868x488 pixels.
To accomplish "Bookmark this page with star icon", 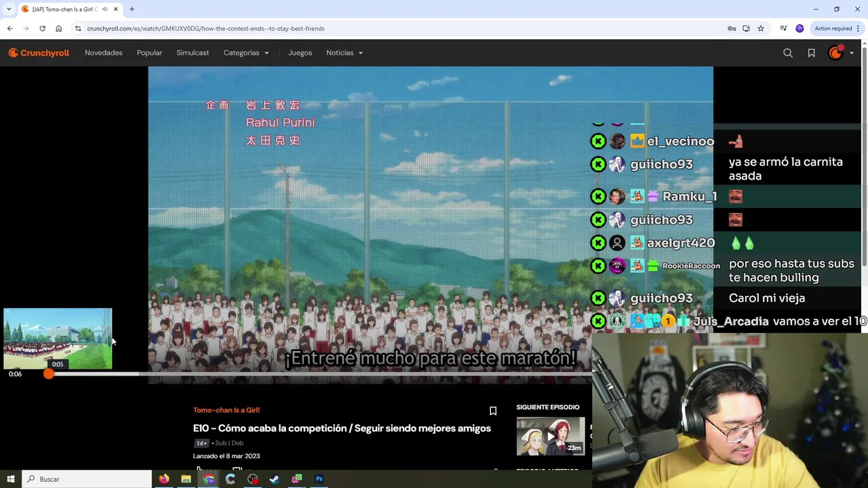I will pyautogui.click(x=761, y=28).
